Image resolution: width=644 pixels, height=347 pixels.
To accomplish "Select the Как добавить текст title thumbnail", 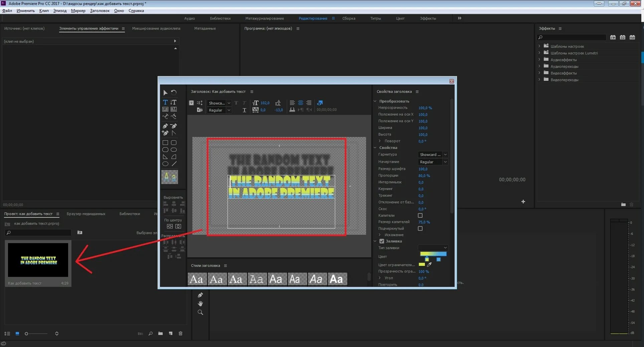I will click(x=38, y=260).
